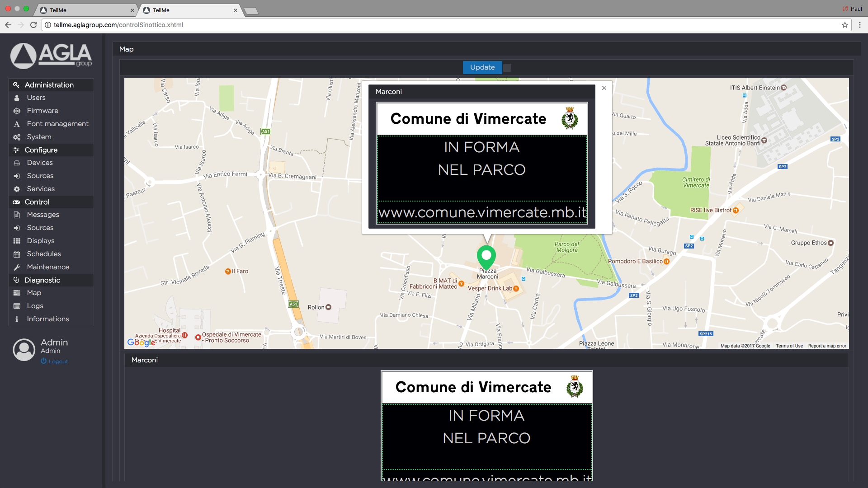Click the Devices icon in sidebar
Screen dimensions: 868x488
[17, 163]
